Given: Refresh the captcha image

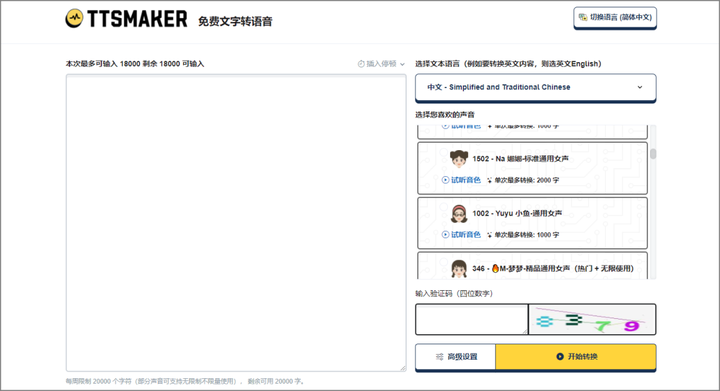Looking at the screenshot, I should [592, 319].
